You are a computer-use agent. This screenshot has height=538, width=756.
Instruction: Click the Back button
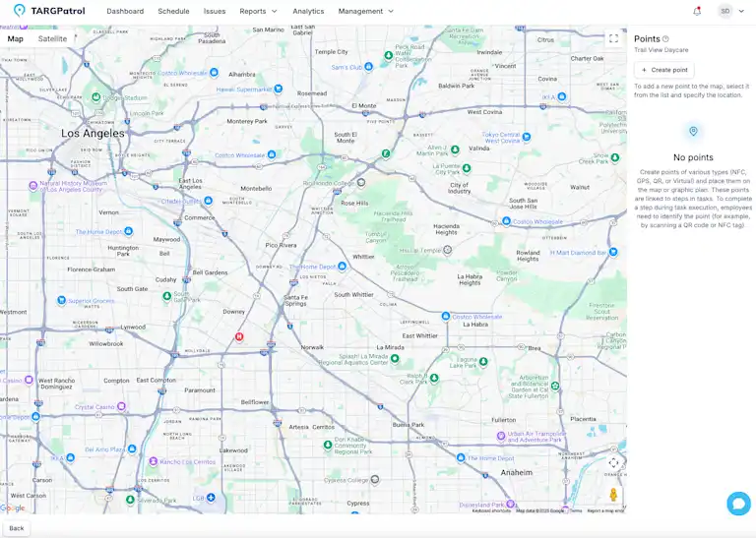tap(17, 528)
